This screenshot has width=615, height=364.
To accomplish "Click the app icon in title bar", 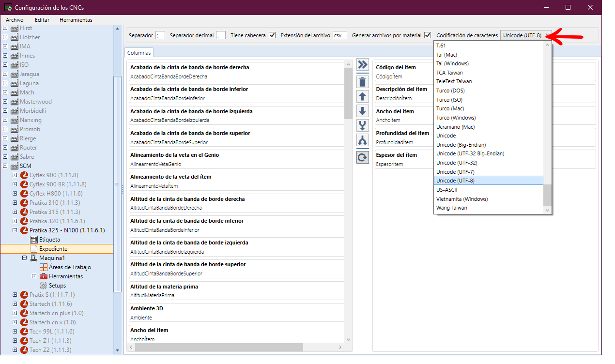I will point(8,8).
